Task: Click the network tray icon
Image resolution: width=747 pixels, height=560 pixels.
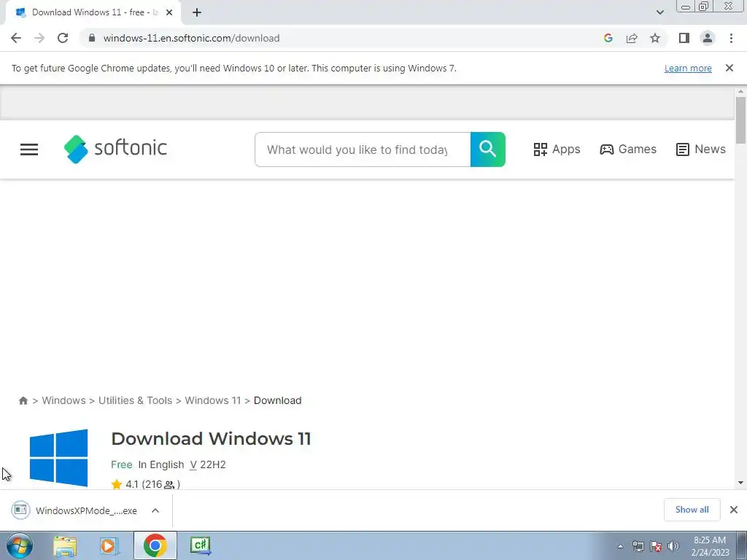Action: tap(638, 546)
